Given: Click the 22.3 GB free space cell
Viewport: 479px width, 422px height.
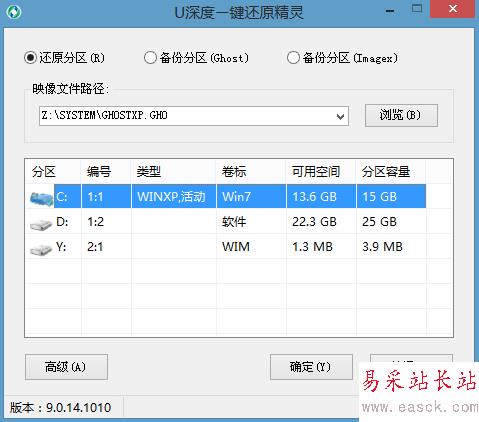Looking at the screenshot, I should tap(321, 222).
